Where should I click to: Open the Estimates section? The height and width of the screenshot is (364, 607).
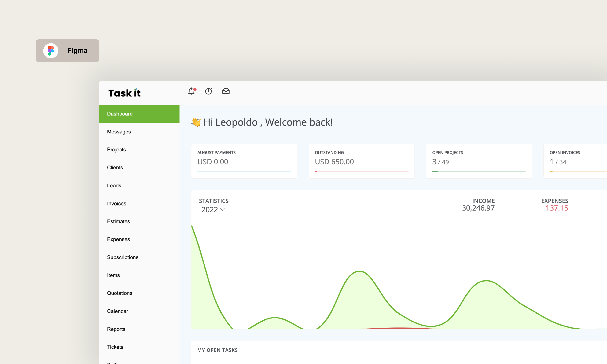139,221
